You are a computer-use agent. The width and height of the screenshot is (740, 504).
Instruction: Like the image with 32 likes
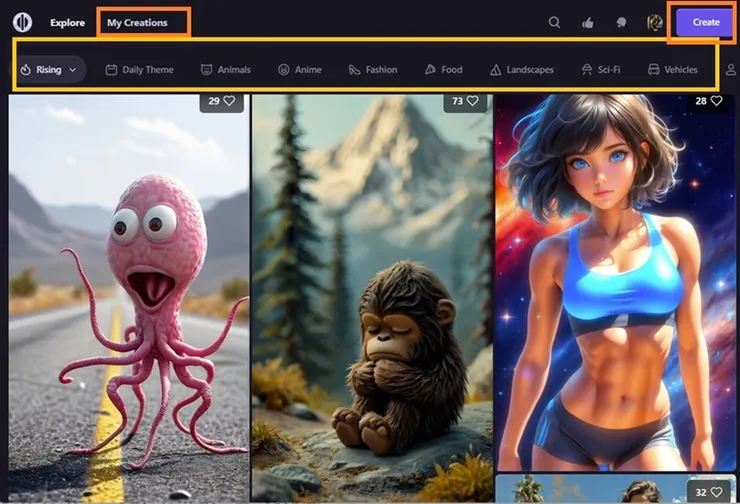(x=716, y=492)
